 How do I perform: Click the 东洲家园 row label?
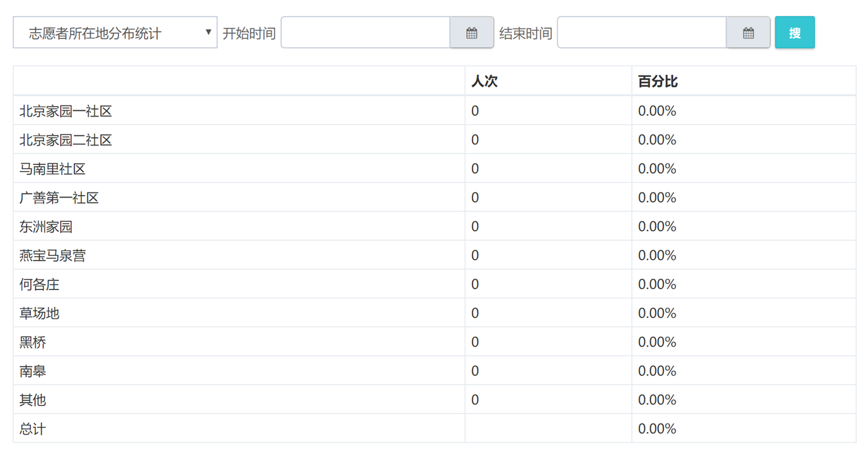tap(46, 227)
